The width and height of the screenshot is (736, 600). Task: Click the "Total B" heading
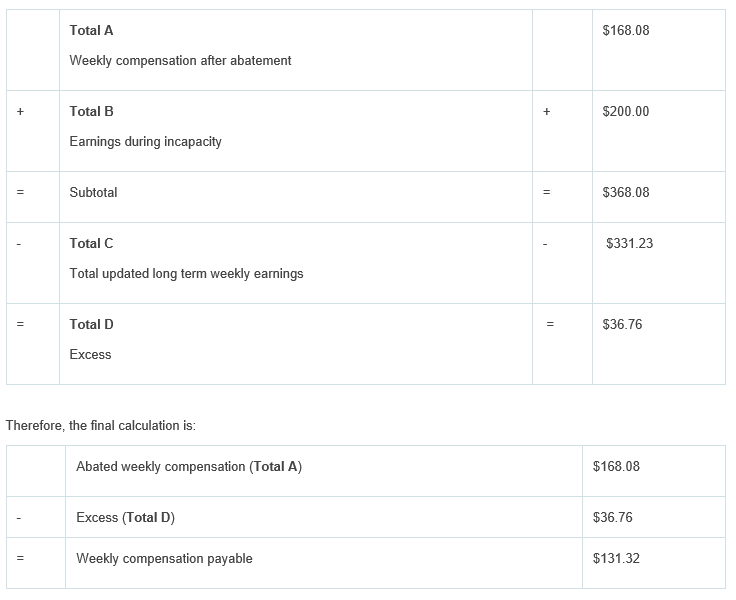pyautogui.click(x=91, y=112)
